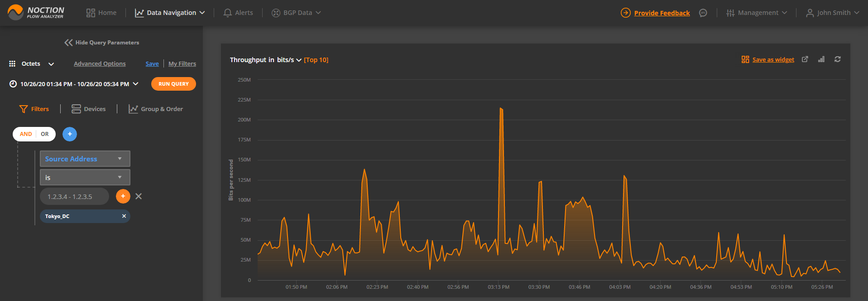
Task: Click the Noction Flow Analyzer logo
Action: [36, 13]
